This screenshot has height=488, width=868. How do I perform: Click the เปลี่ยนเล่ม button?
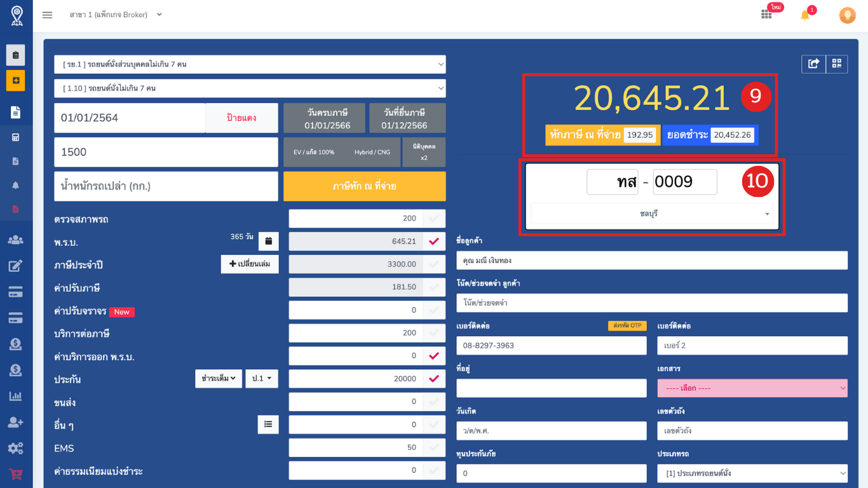click(250, 264)
